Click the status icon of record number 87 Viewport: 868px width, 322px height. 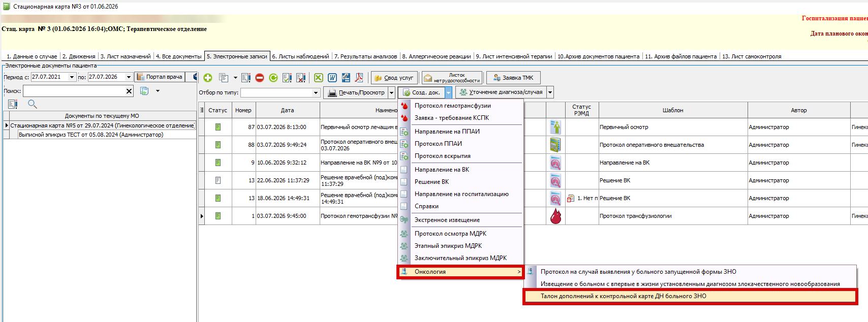coord(218,127)
